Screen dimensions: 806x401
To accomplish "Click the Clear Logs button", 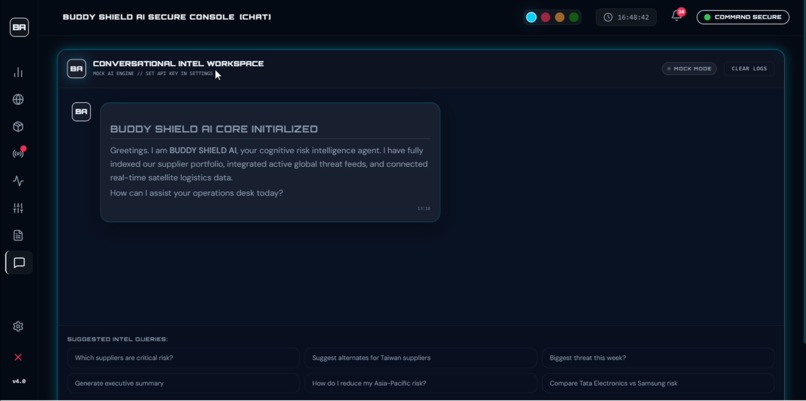I will coord(749,68).
